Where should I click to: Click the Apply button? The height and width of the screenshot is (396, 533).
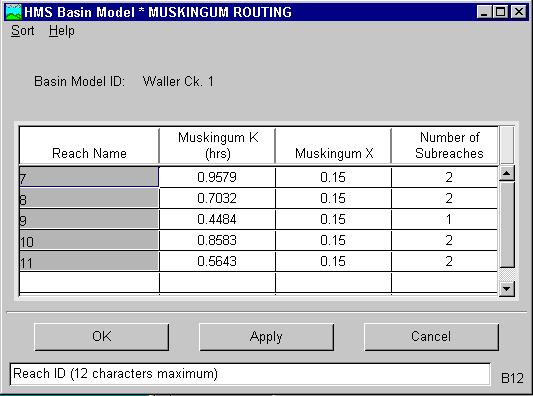click(x=266, y=337)
